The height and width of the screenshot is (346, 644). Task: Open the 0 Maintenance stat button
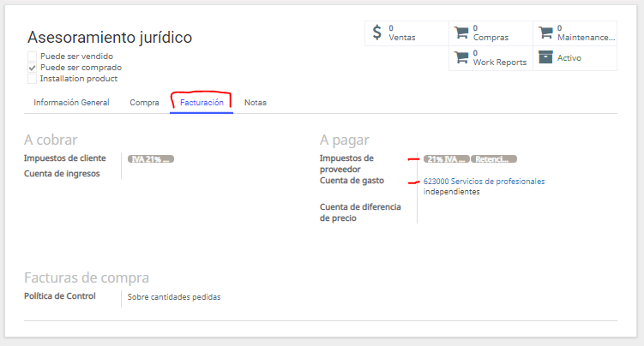(x=575, y=33)
